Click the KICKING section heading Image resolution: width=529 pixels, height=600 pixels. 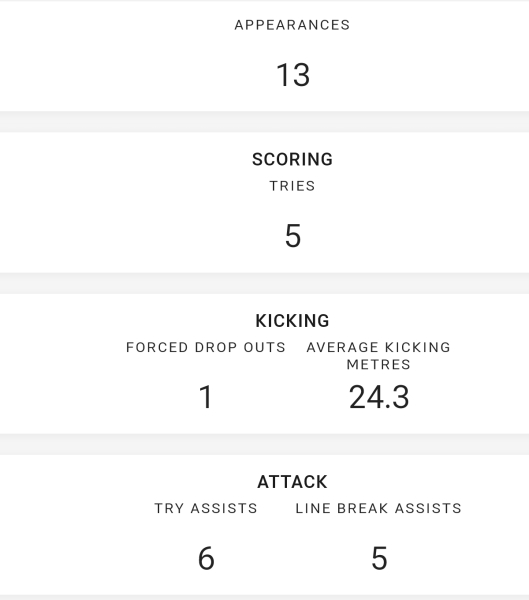pyautogui.click(x=292, y=321)
